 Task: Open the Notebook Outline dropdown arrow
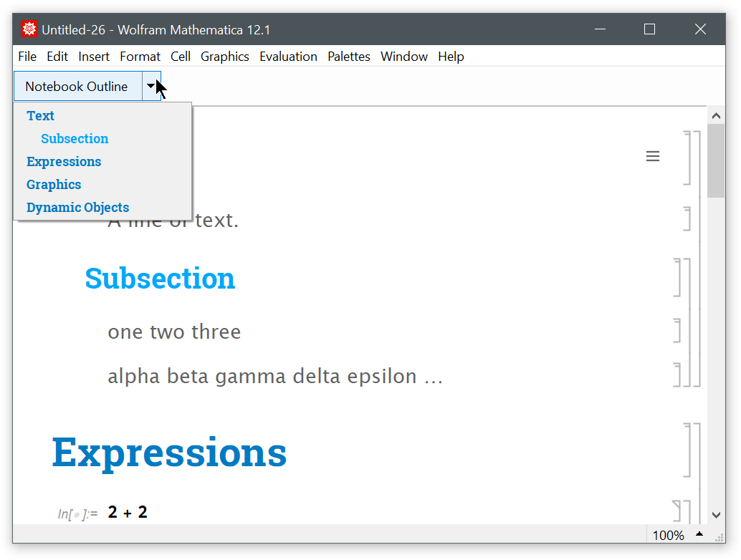(x=150, y=86)
